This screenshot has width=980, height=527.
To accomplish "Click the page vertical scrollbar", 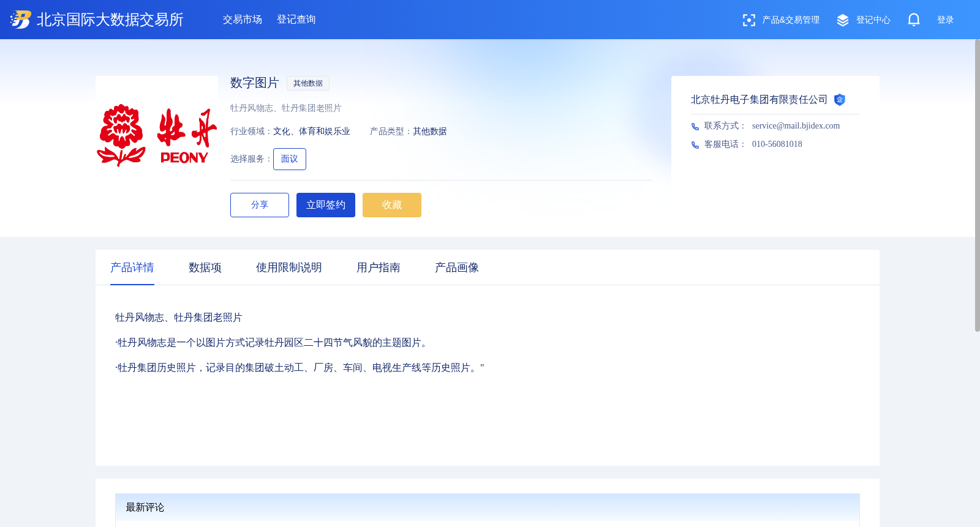I will [978, 185].
